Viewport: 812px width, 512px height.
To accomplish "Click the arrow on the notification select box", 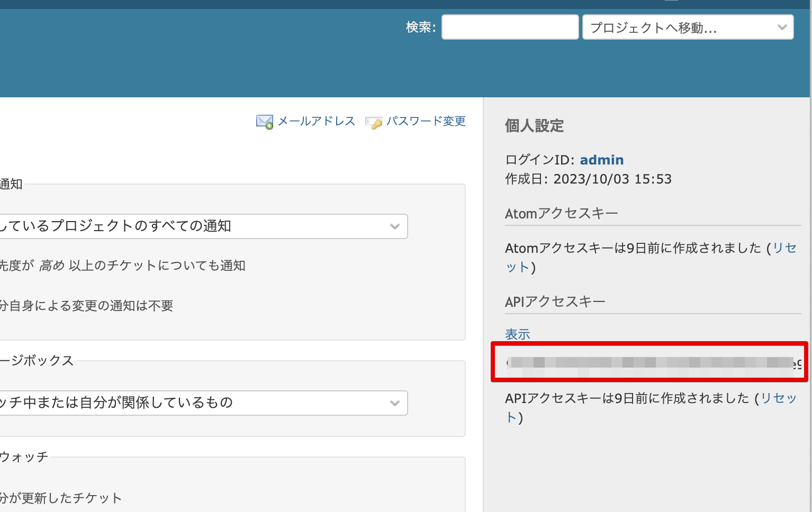I will tap(394, 226).
